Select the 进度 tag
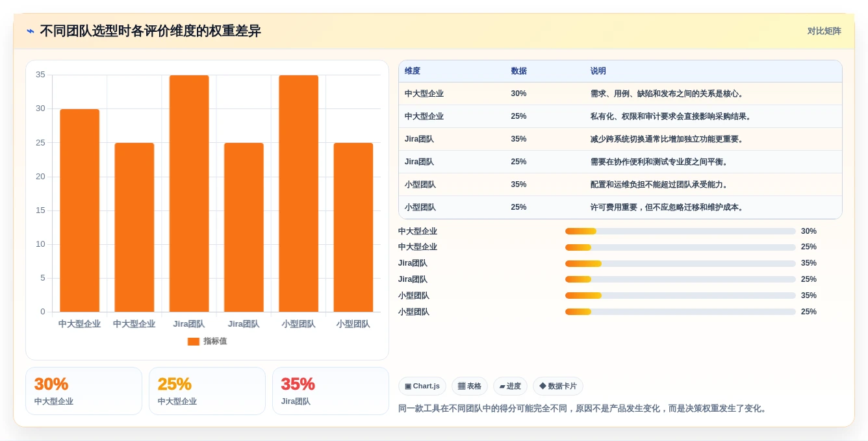Viewport: 868px width, 441px height. (x=510, y=386)
